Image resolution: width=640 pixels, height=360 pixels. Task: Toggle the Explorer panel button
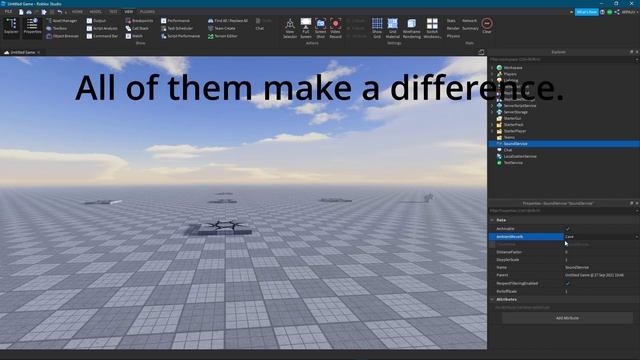[11, 28]
